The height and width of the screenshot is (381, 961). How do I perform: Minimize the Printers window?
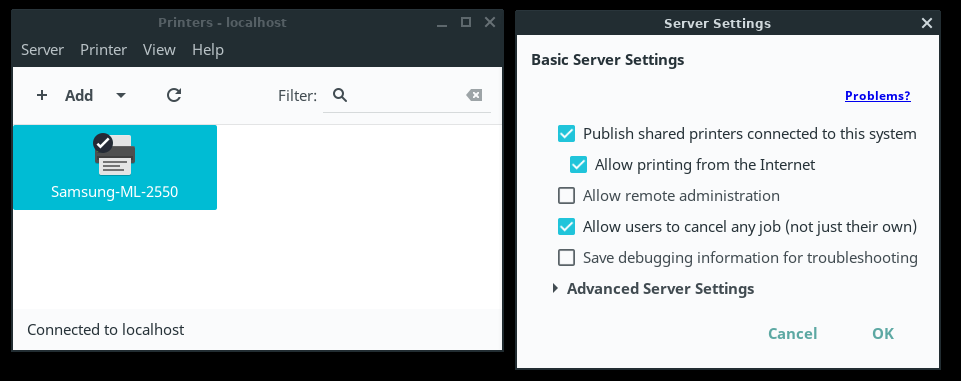(442, 23)
